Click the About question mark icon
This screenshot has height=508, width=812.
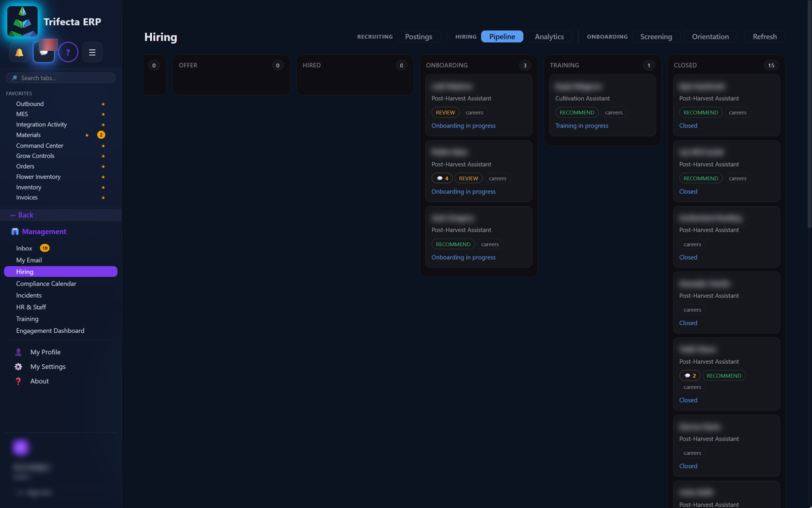(x=18, y=382)
